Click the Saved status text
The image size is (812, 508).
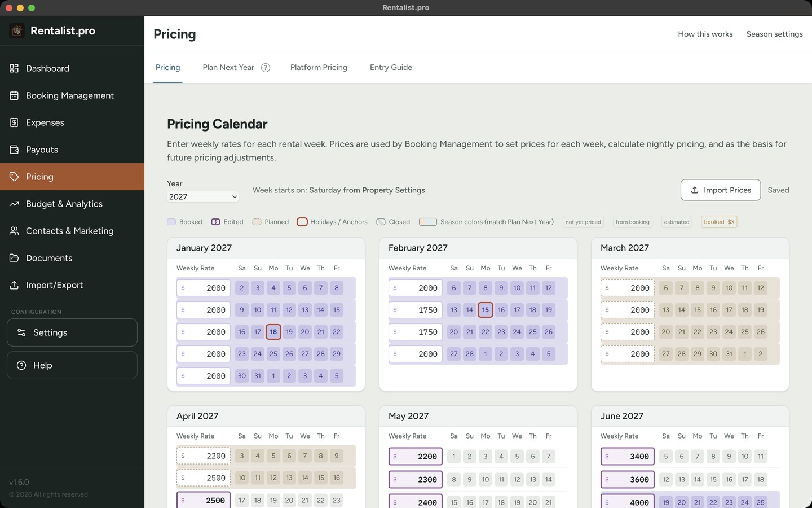[x=778, y=190]
